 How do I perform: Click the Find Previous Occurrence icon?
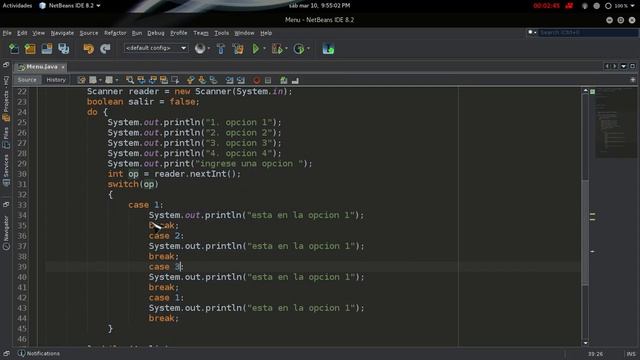141,80
